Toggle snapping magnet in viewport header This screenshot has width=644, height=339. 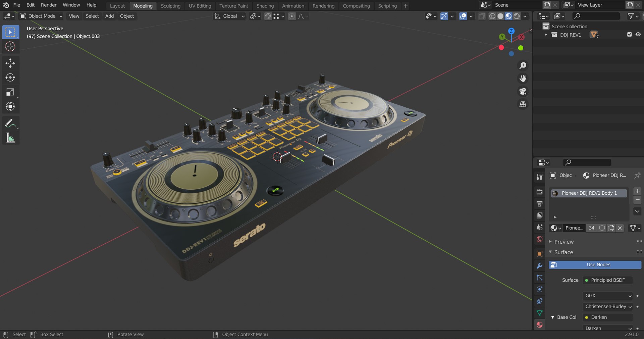[268, 16]
